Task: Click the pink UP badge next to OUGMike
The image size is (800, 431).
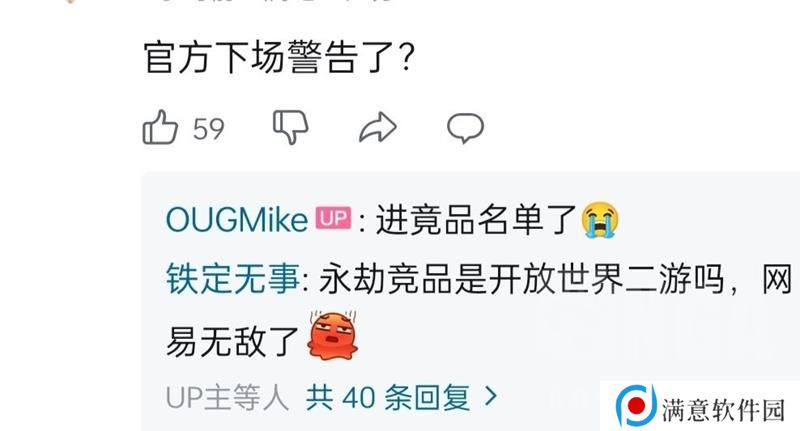Action: 334,218
